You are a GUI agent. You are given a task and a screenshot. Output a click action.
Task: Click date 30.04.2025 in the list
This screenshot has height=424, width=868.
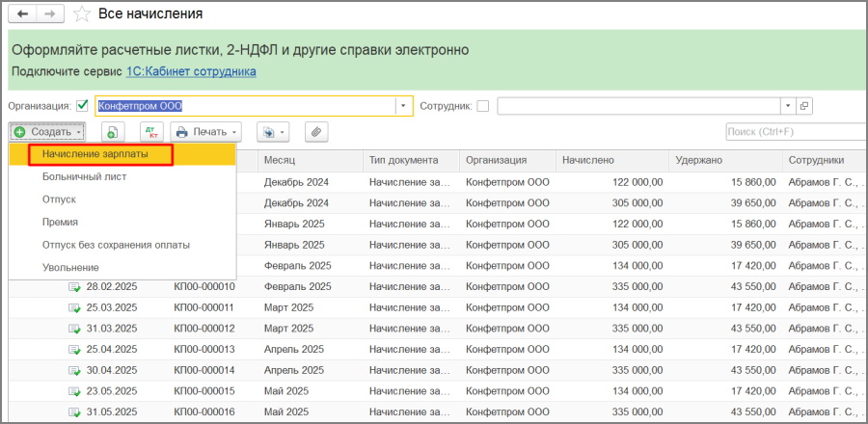112,370
